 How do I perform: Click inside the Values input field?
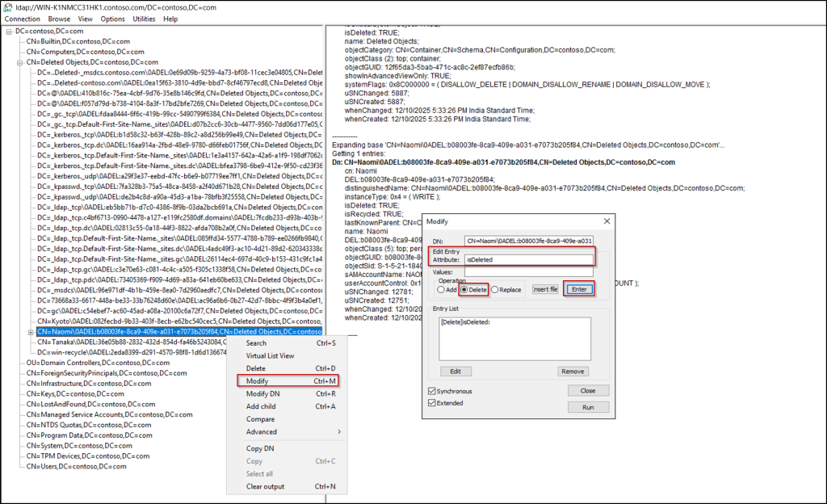pos(527,271)
